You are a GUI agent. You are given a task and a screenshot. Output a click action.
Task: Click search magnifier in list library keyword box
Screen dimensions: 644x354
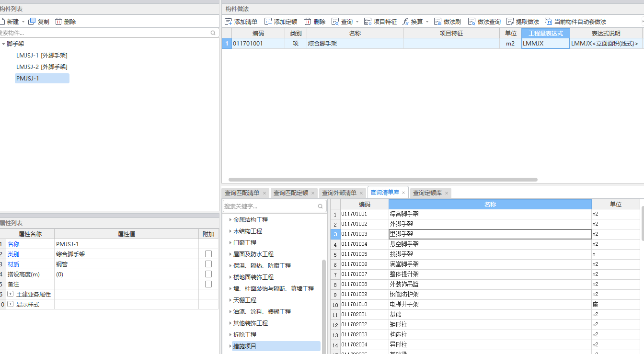coord(321,206)
